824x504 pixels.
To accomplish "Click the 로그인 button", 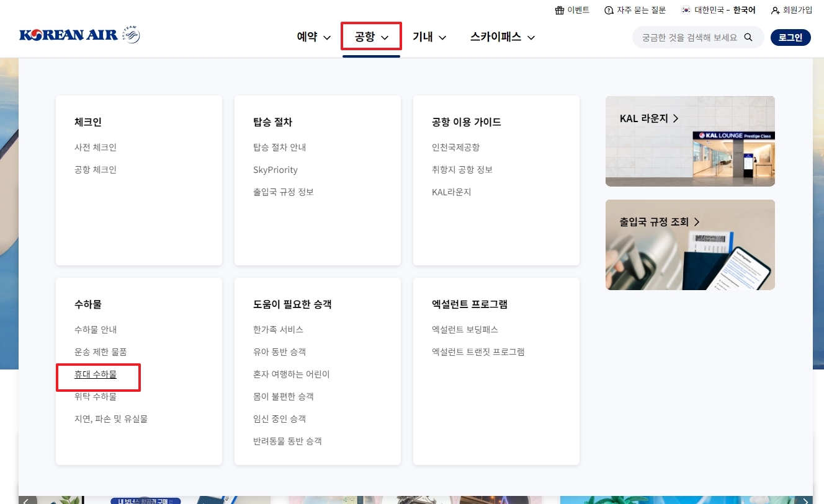I will tap(790, 37).
